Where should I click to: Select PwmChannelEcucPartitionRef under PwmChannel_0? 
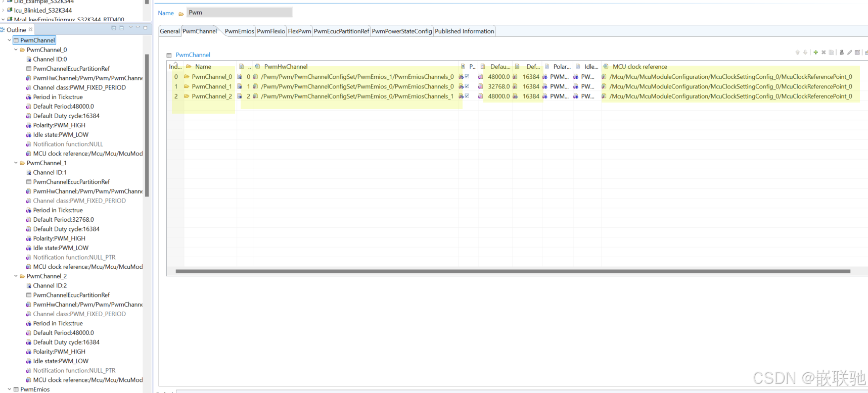pyautogui.click(x=71, y=69)
